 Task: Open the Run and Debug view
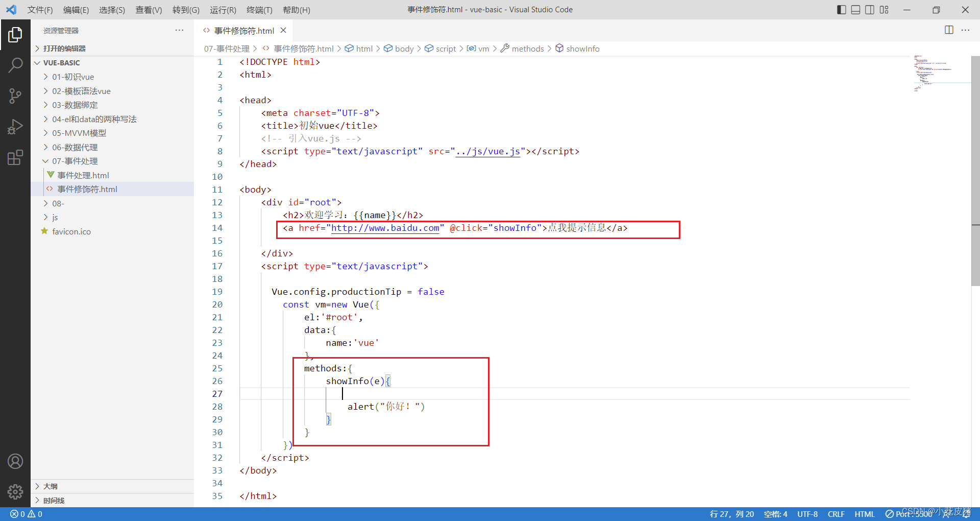[x=15, y=126]
